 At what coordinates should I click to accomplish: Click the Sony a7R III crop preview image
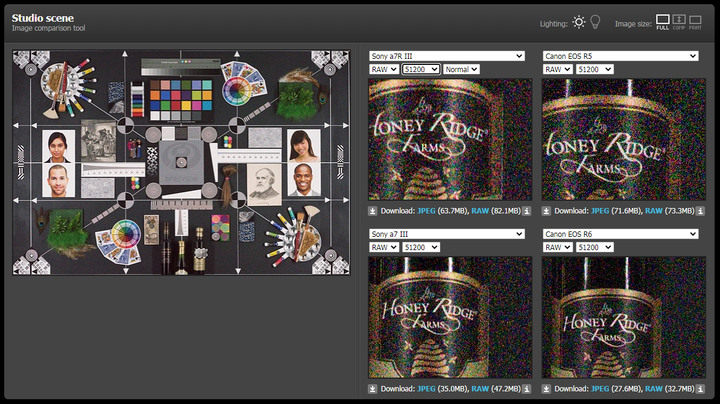point(450,140)
